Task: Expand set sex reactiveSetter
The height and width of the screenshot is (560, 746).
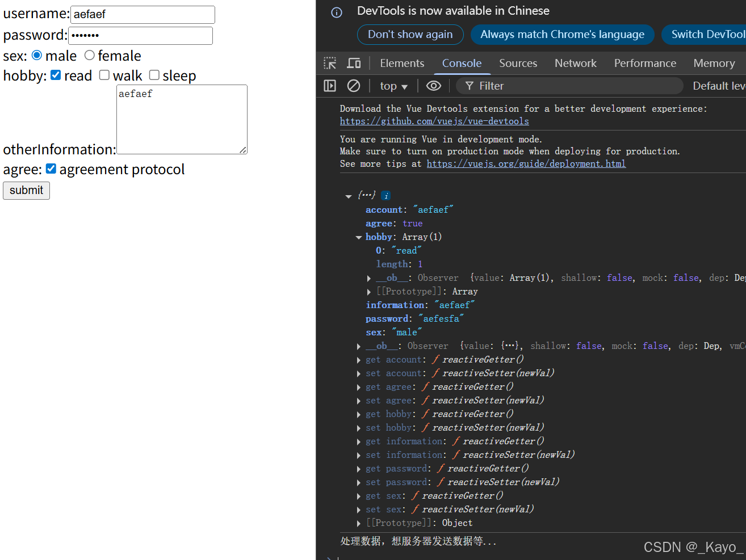Action: click(x=359, y=510)
